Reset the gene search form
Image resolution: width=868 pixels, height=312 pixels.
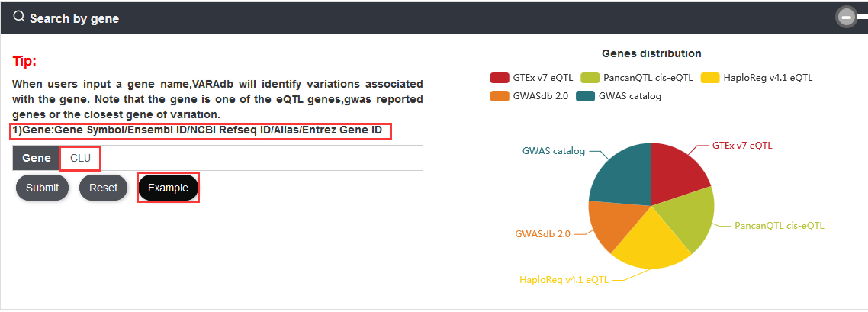coord(104,188)
